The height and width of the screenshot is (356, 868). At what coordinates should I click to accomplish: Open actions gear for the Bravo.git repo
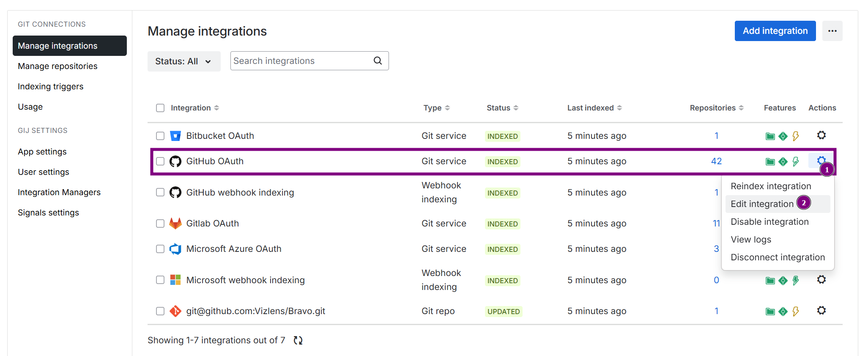pyautogui.click(x=821, y=311)
